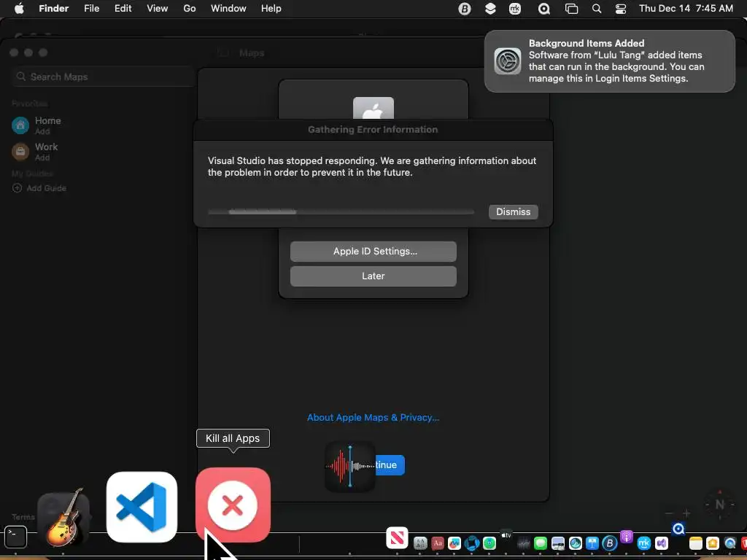This screenshot has width=747, height=560.
Task: Click the Search Maps field
Action: [x=103, y=77]
